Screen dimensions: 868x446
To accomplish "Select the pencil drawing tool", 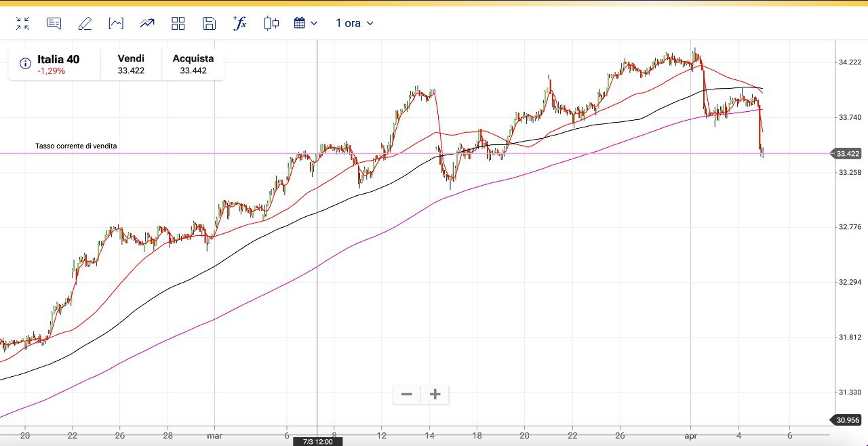I will tap(85, 24).
